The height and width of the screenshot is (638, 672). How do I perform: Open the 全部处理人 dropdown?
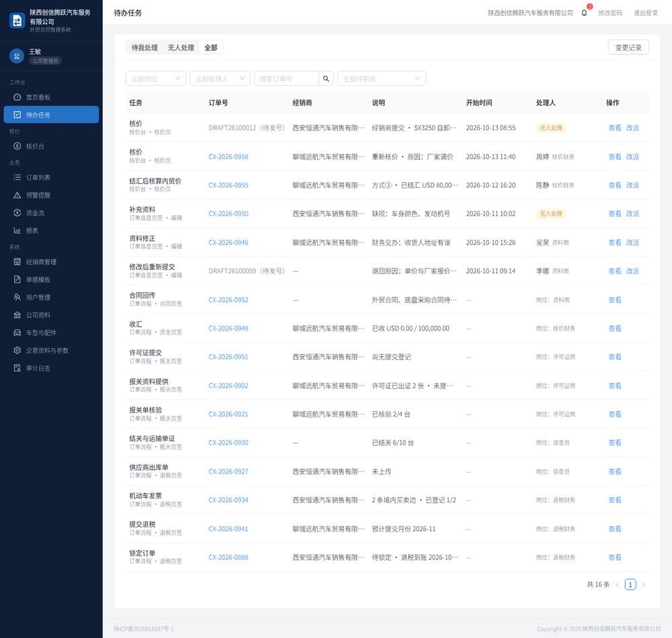pos(220,79)
